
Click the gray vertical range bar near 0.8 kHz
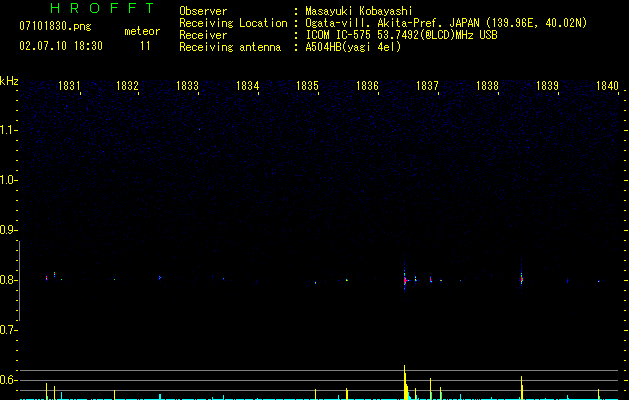20,280
